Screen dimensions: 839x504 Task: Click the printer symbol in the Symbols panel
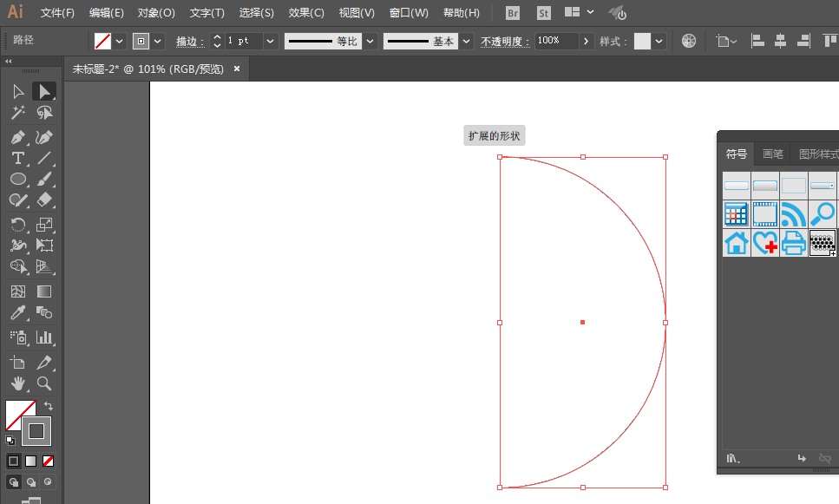tap(793, 244)
